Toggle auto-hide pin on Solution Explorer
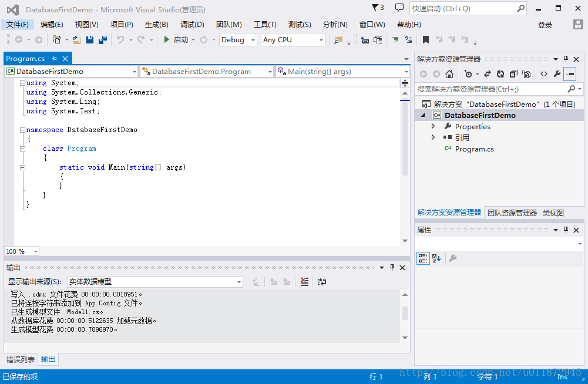Screen dimensions: 588x384 pos(566,59)
